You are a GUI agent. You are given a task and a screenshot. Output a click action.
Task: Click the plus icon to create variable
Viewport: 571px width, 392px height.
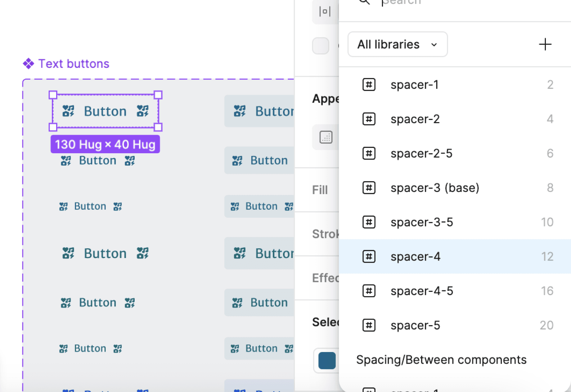545,44
